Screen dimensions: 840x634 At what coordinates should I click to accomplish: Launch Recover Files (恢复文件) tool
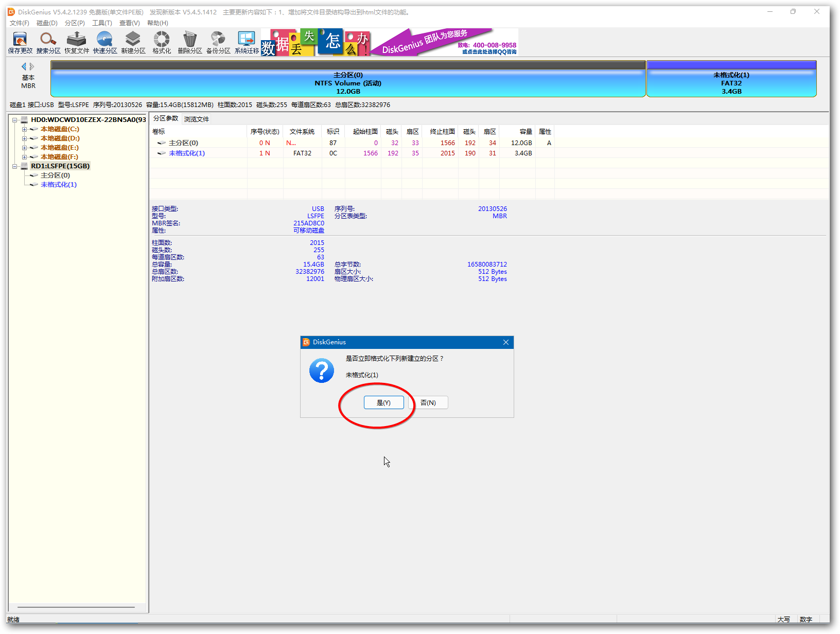[x=77, y=42]
